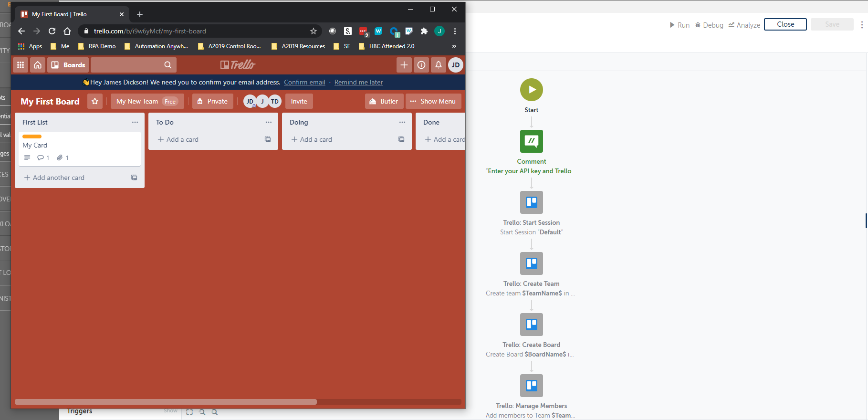Open Apps bookmark shortcut
This screenshot has width=868, height=420.
tap(30, 46)
